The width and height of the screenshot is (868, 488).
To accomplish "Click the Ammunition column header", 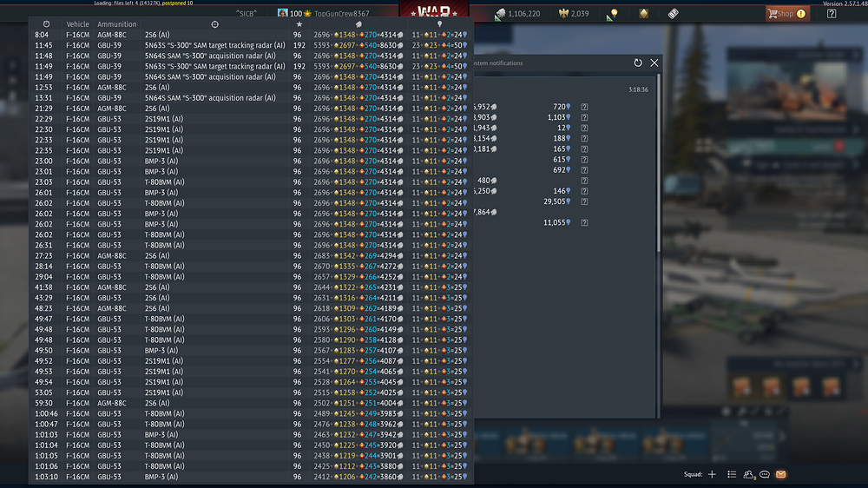I will point(117,24).
